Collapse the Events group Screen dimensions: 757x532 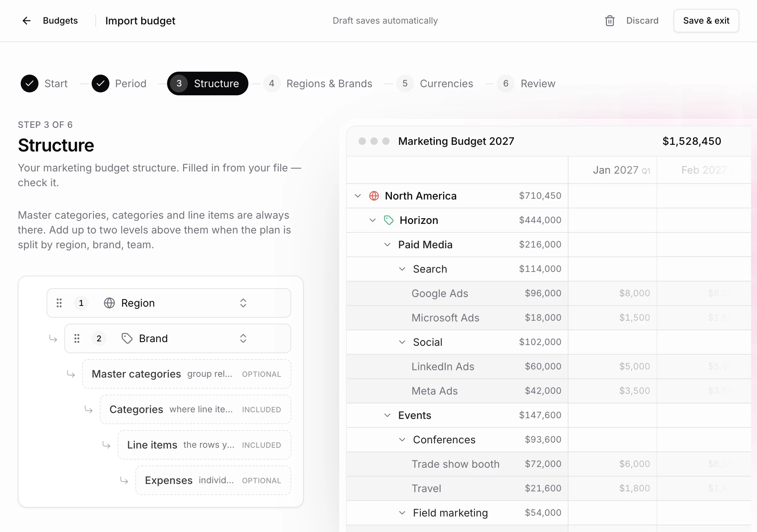tap(387, 415)
